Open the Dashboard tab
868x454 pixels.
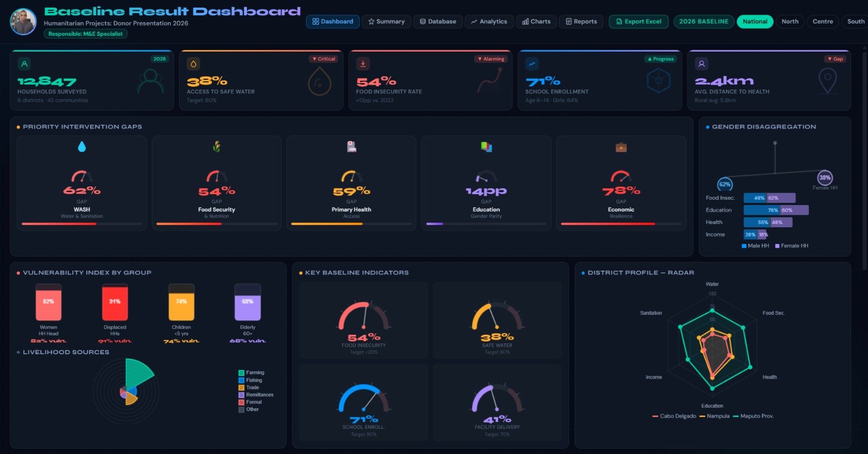[x=333, y=22]
